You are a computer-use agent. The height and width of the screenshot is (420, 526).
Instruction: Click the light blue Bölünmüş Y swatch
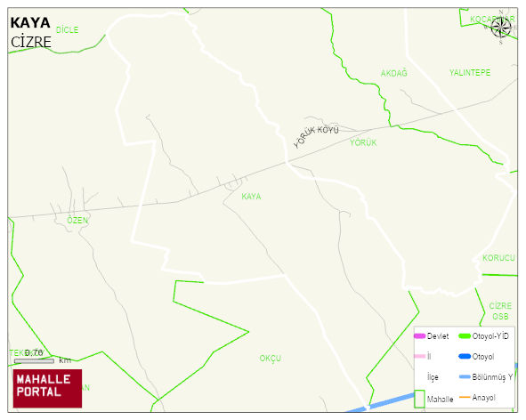tap(465, 376)
